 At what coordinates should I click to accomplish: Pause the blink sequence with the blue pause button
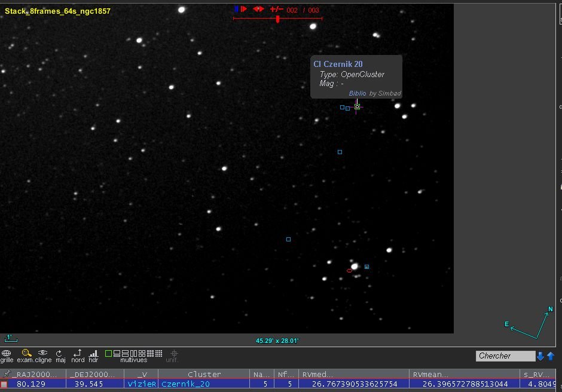(x=236, y=9)
